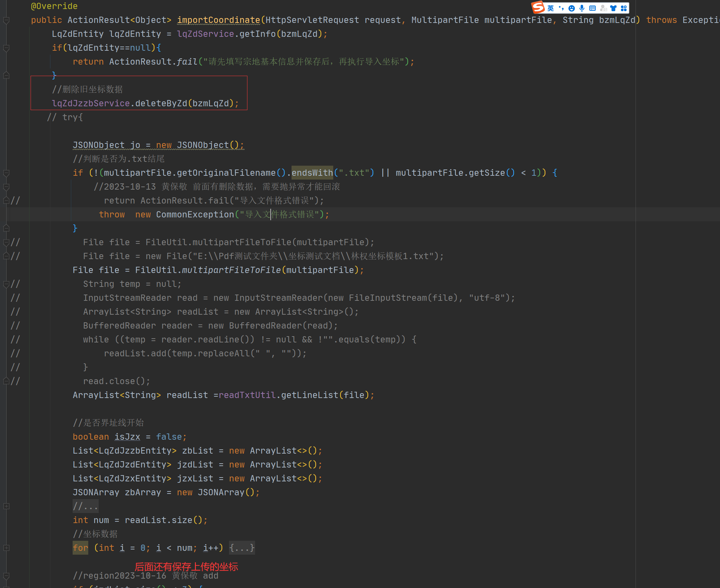Expand the folded for loop in gutter
Image resolution: width=720 pixels, height=588 pixels.
coord(6,548)
